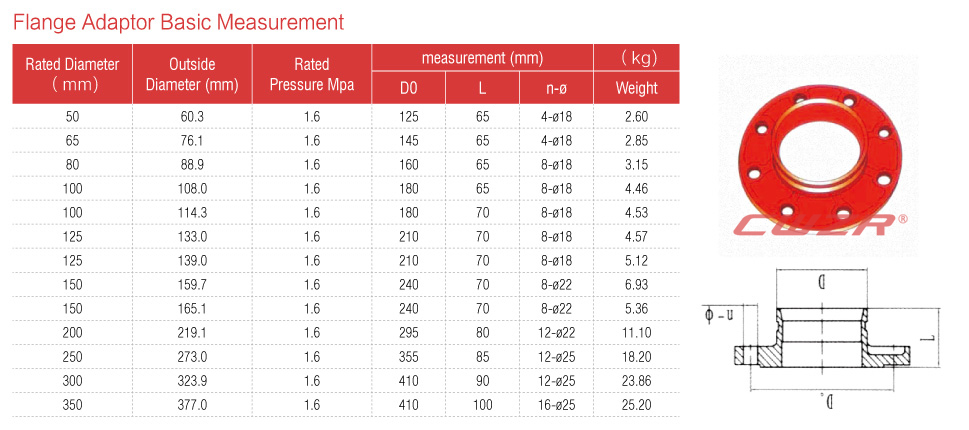Click weight value 11.10

pyautogui.click(x=637, y=333)
